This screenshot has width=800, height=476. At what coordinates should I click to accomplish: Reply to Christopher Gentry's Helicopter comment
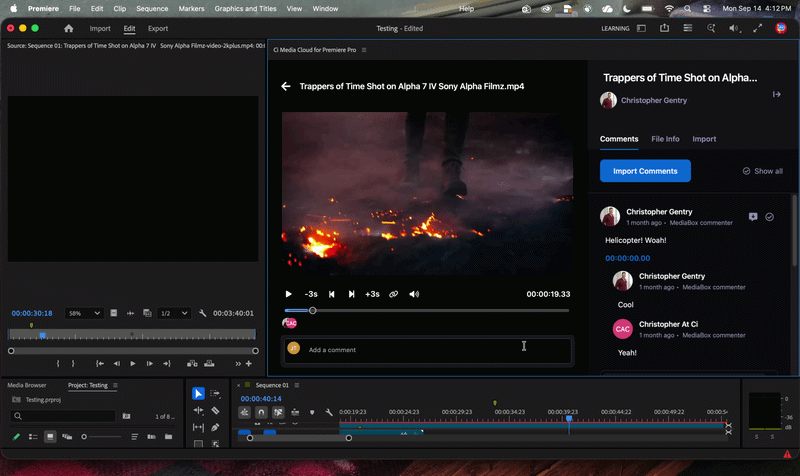(x=753, y=217)
